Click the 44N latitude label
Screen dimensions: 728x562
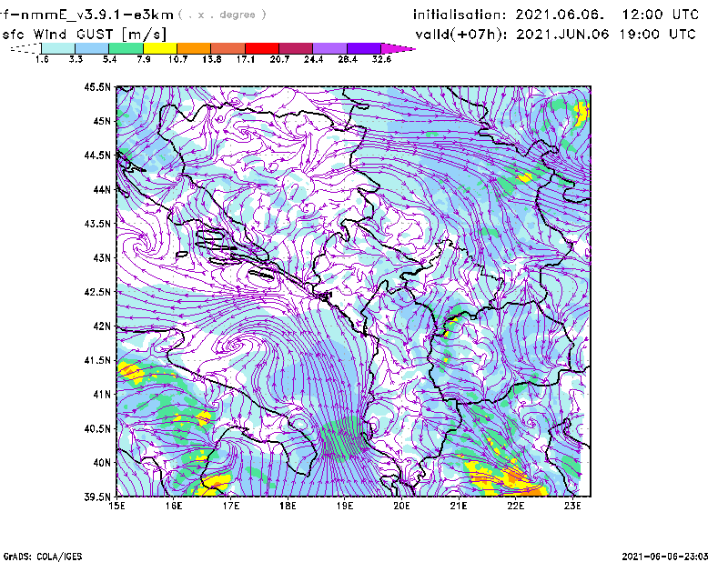click(102, 189)
